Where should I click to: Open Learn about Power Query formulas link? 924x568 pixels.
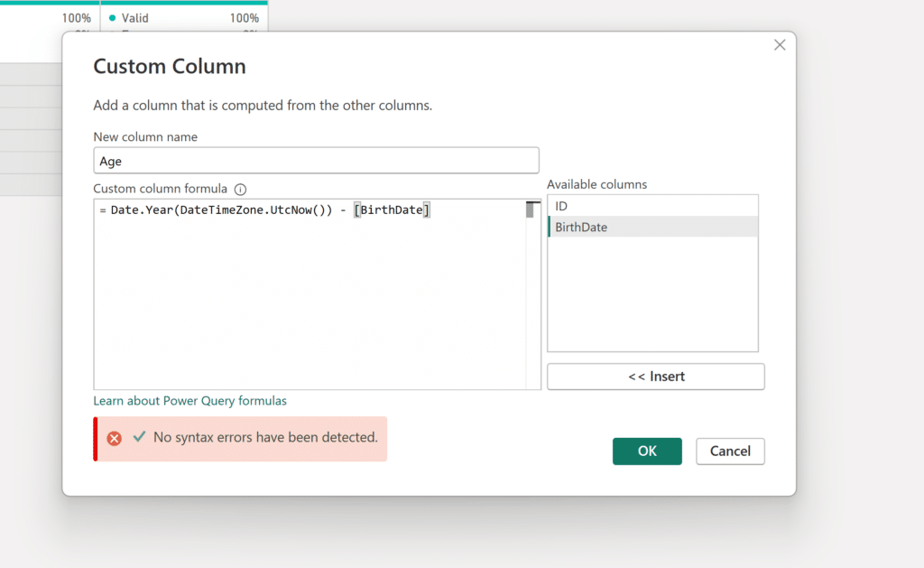pos(189,401)
